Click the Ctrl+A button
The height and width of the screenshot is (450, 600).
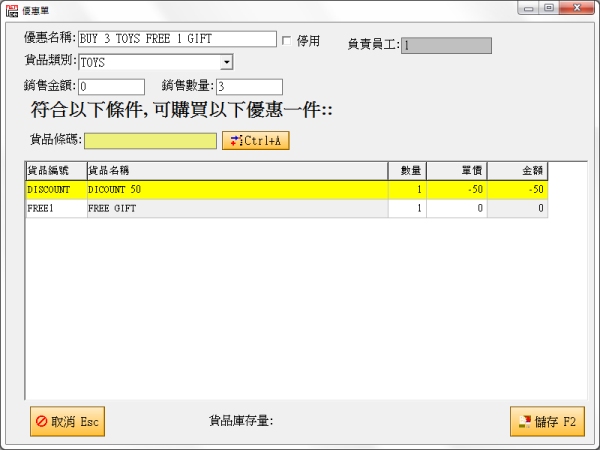click(x=256, y=140)
